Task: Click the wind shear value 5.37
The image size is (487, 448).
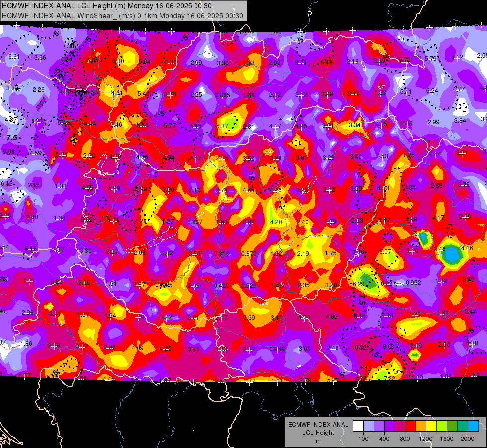Action: click(x=222, y=126)
